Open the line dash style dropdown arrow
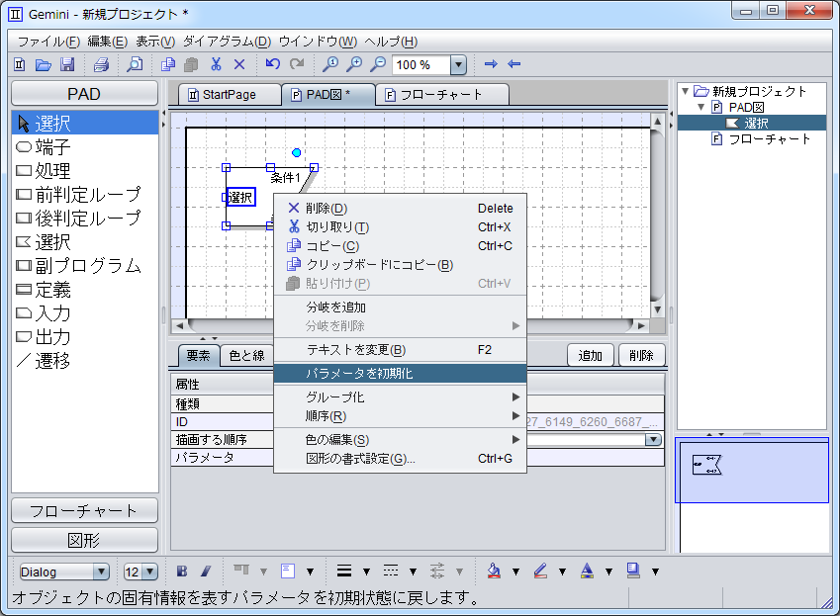Screen dimensions: 840x616 pos(413,572)
